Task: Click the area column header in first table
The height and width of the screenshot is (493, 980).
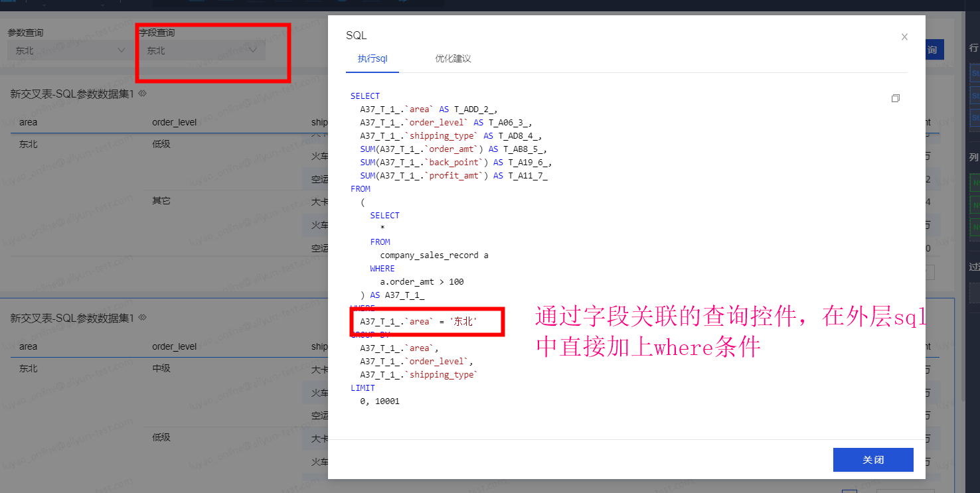Action: (29, 122)
